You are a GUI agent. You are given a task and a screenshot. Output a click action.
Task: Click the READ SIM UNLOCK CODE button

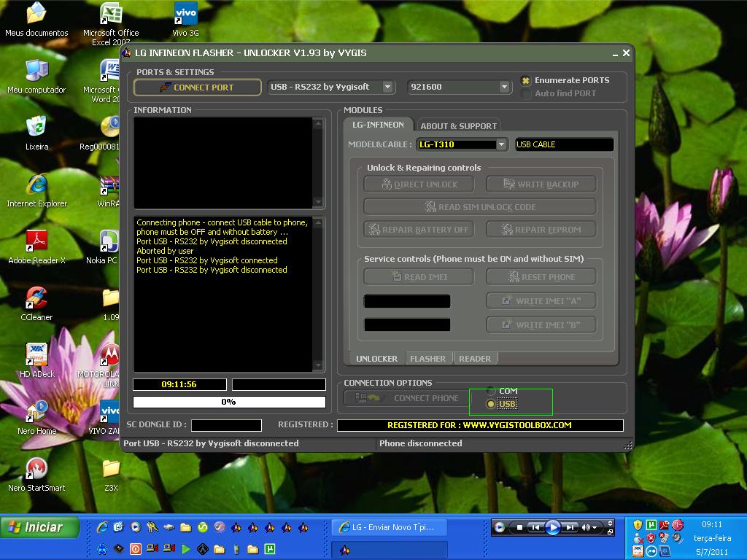(480, 206)
